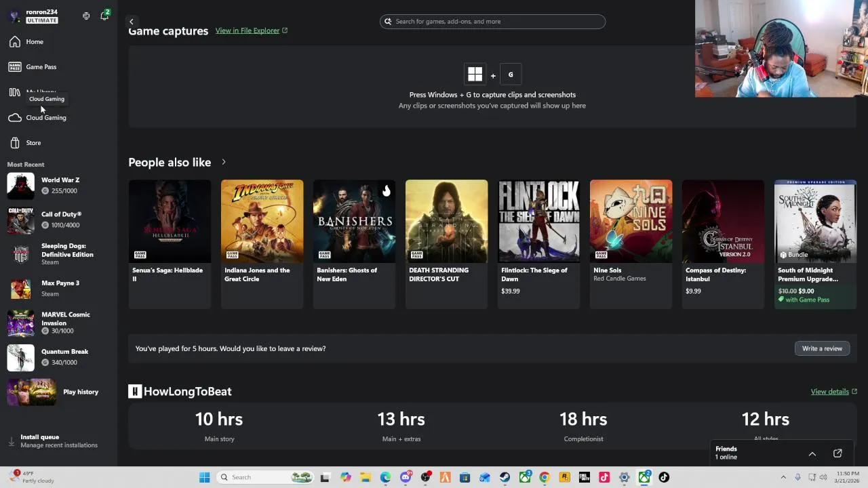Open Play history
Image resolution: width=868 pixels, height=488 pixels.
click(x=59, y=392)
